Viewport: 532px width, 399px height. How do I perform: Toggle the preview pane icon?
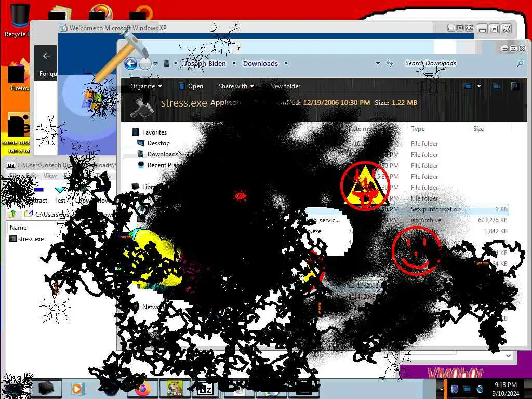click(496, 86)
